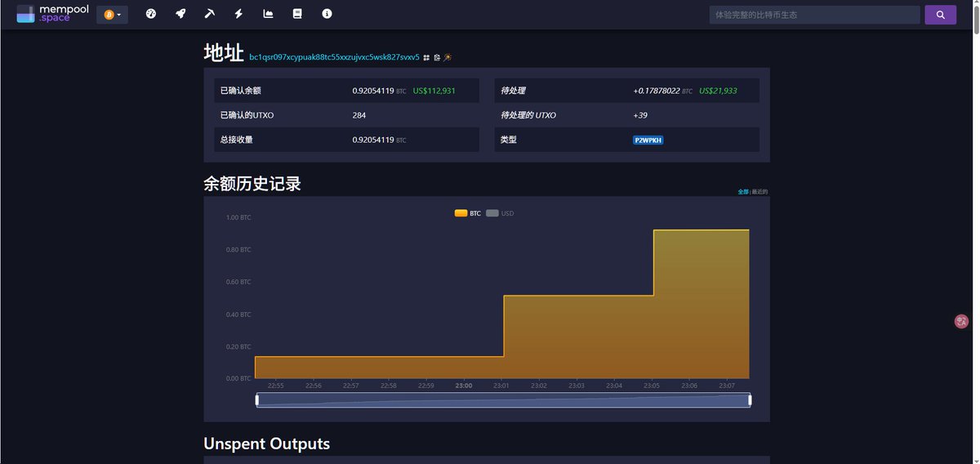980x464 pixels.
Task: Click the purple search button
Action: [x=940, y=15]
